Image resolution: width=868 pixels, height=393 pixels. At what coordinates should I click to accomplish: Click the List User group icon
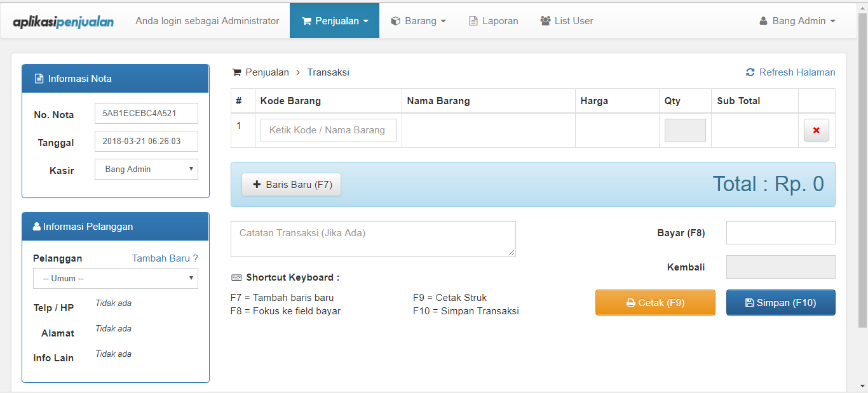point(545,20)
